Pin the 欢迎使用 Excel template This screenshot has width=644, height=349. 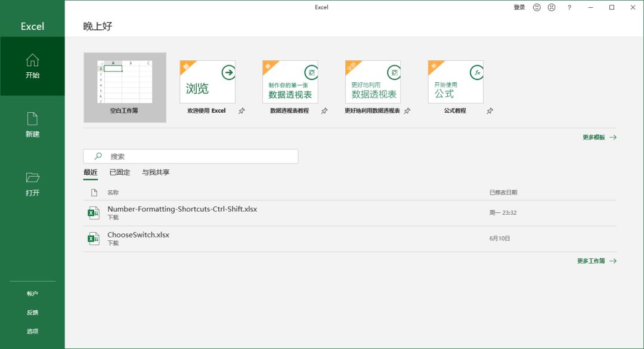(242, 111)
